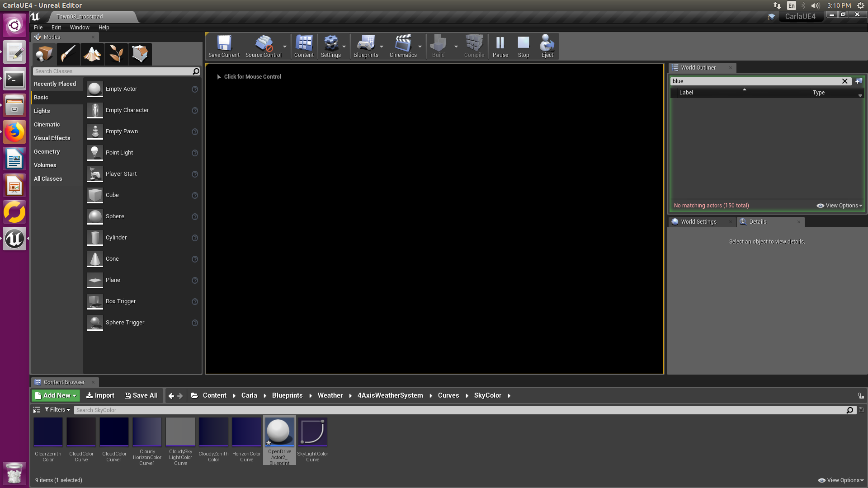Pick the Cube shape icon

tap(95, 195)
